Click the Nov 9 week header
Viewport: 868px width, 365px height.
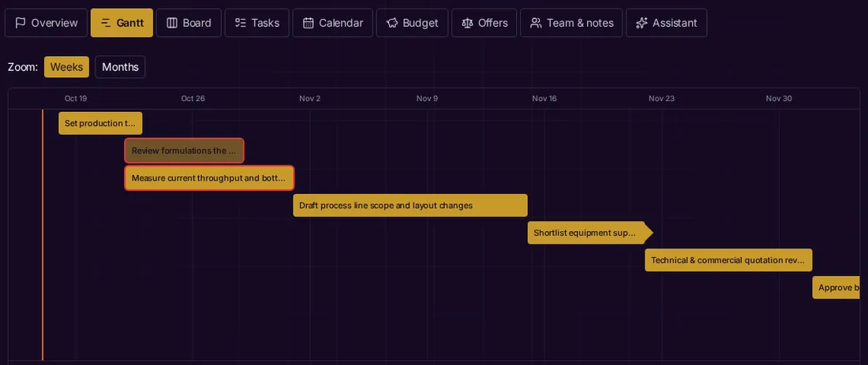(x=428, y=99)
